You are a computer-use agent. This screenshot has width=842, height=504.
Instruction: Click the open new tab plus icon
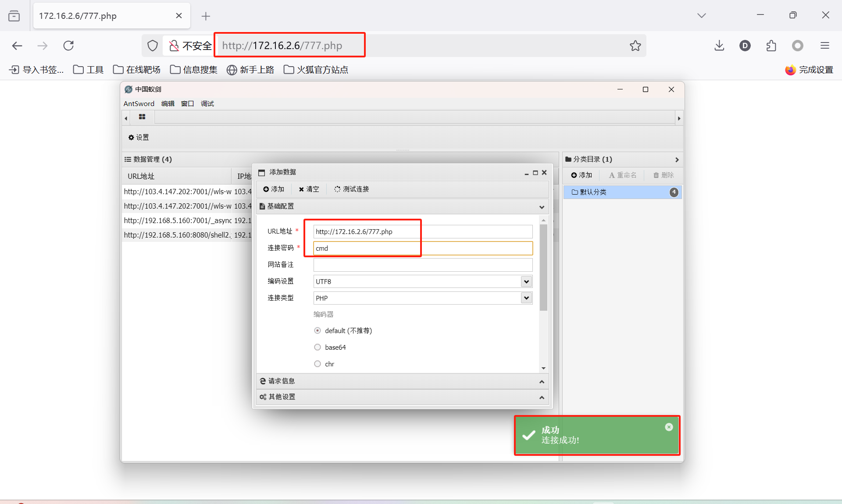[x=206, y=16]
